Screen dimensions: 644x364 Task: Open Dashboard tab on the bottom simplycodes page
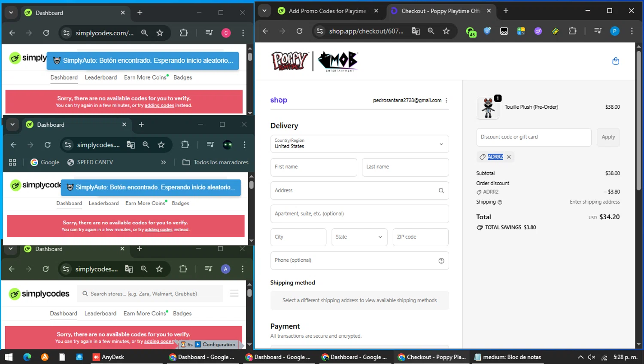[64, 313]
